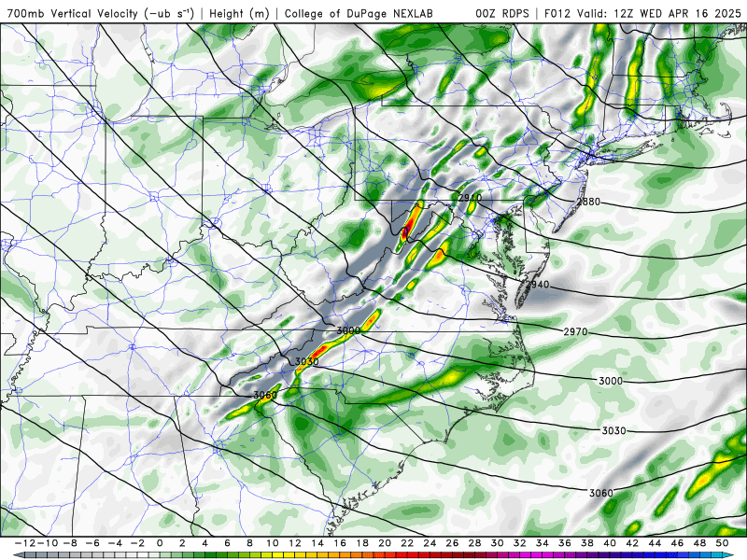Click the "College of DuPage NEXLAB" text
This screenshot has width=747, height=560.
tap(359, 13)
